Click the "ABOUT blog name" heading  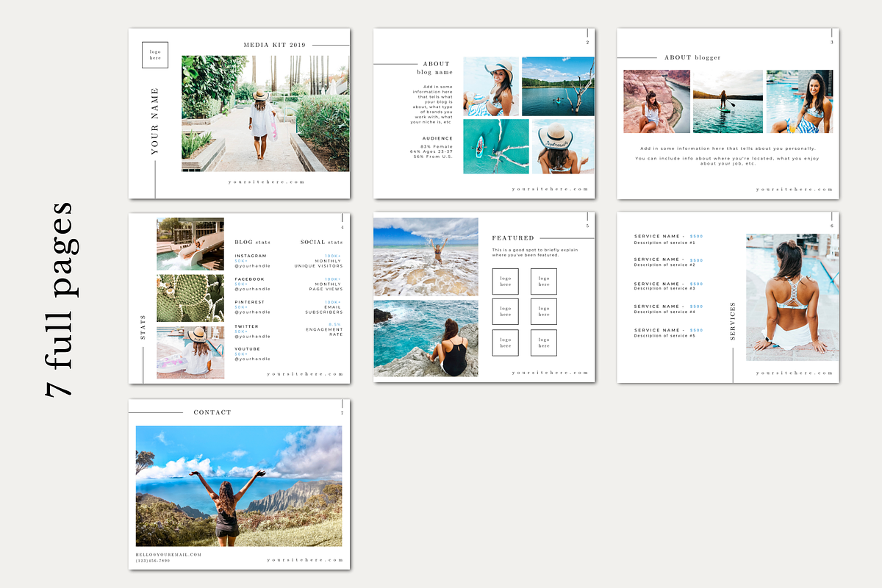[x=435, y=68]
